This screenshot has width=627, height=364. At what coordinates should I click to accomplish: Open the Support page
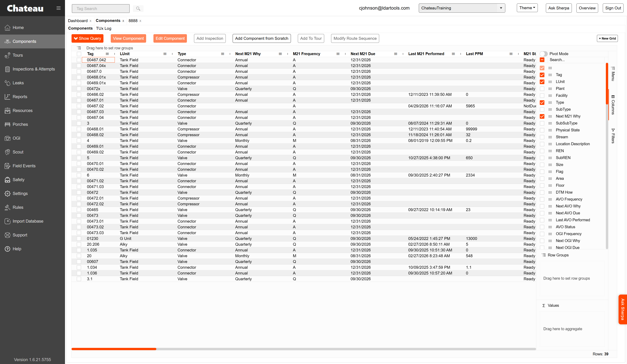click(32, 235)
